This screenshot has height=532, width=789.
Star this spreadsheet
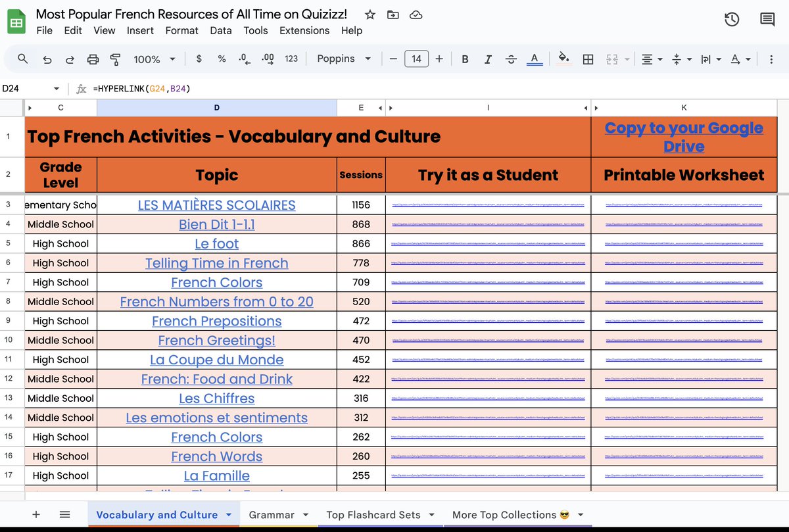point(370,14)
